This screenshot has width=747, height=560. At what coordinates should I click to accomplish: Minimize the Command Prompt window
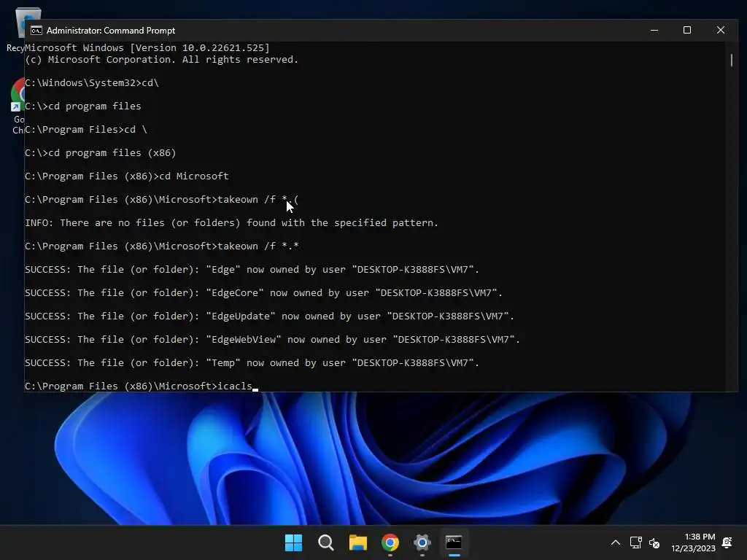tap(654, 30)
